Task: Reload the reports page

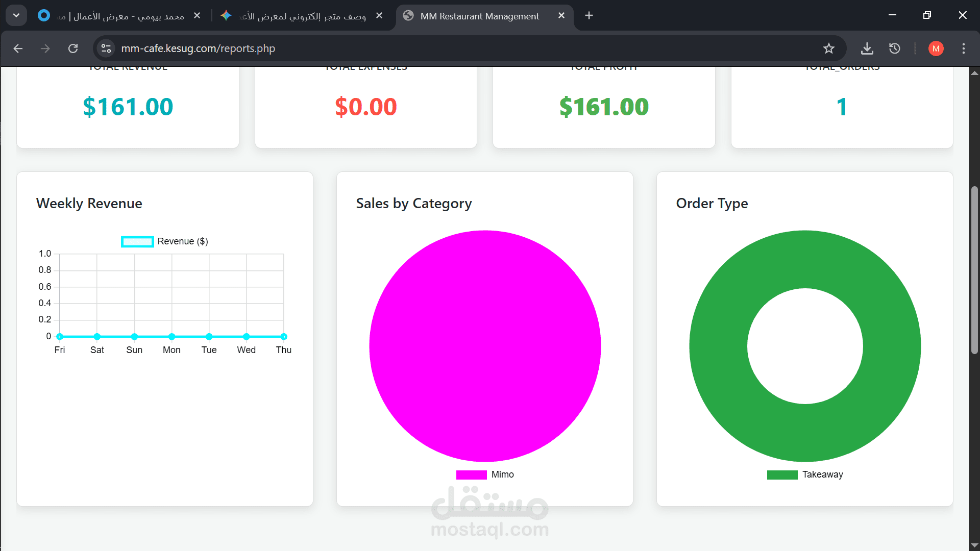Action: click(x=73, y=48)
